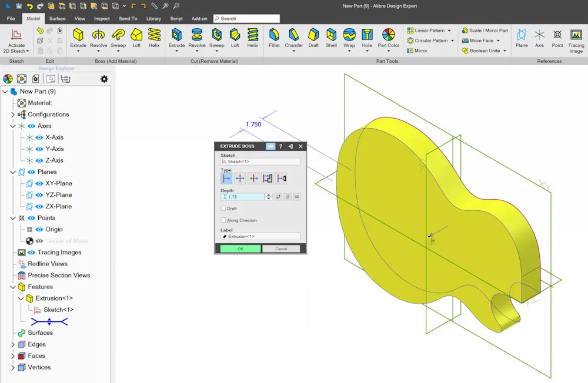Screen dimensions: 588x383
Task: Click Scale / Mirror Part
Action: pyautogui.click(x=485, y=31)
